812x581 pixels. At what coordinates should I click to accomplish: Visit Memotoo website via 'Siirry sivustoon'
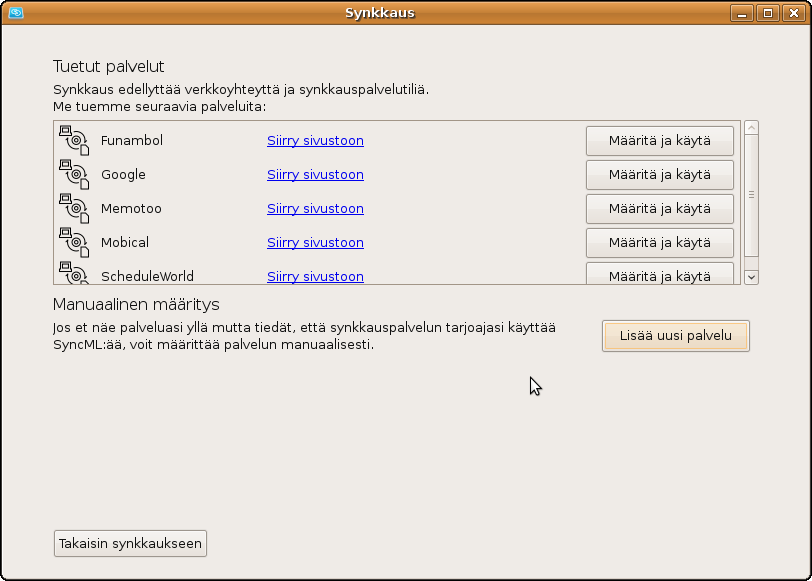pos(315,209)
